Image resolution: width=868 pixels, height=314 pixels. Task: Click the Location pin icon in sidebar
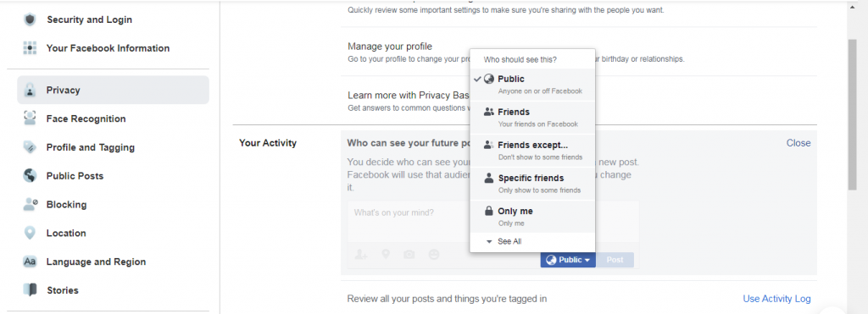[30, 234]
